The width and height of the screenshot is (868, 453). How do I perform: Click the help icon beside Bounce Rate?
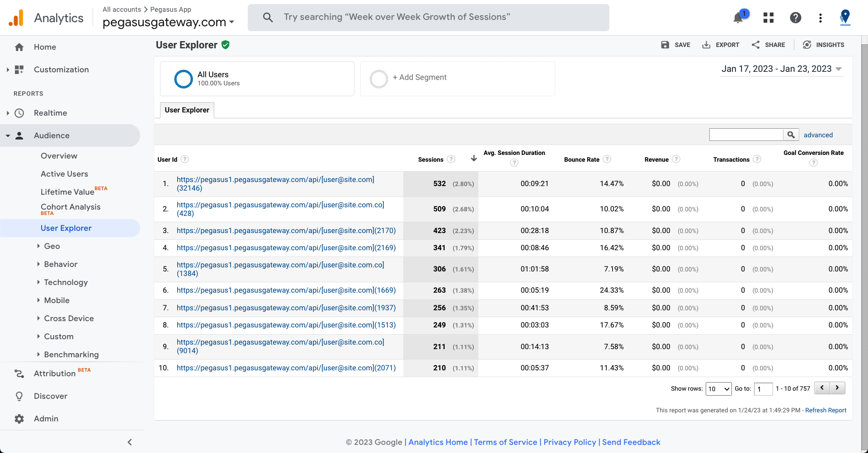click(607, 159)
